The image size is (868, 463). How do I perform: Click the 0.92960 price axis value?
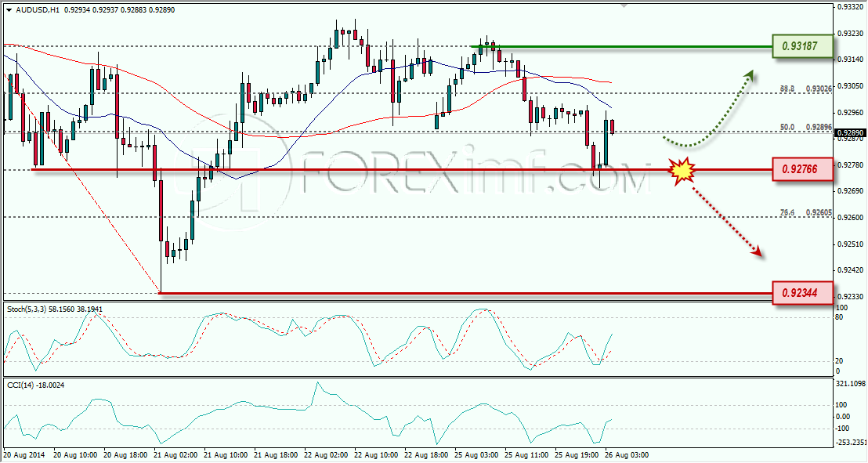point(850,112)
